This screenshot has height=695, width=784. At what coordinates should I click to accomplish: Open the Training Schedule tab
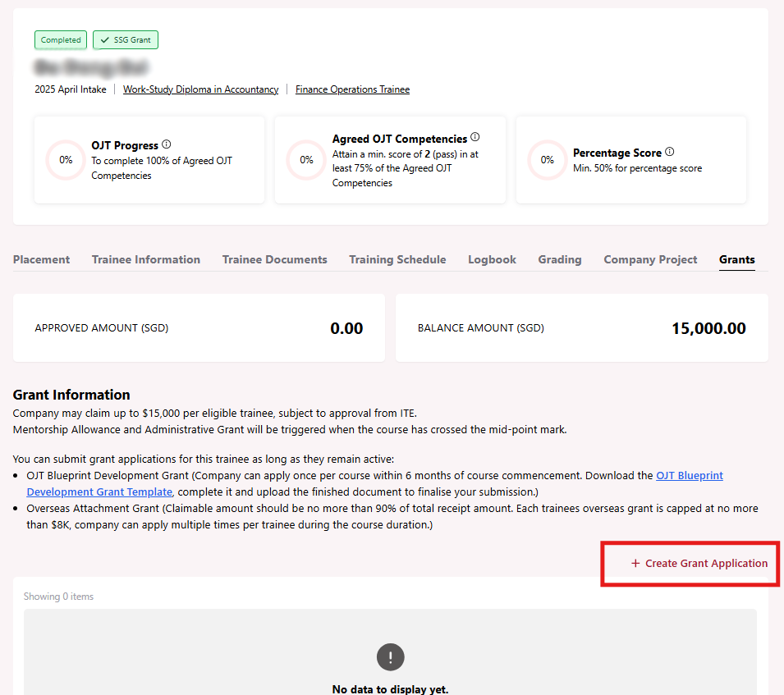397,259
